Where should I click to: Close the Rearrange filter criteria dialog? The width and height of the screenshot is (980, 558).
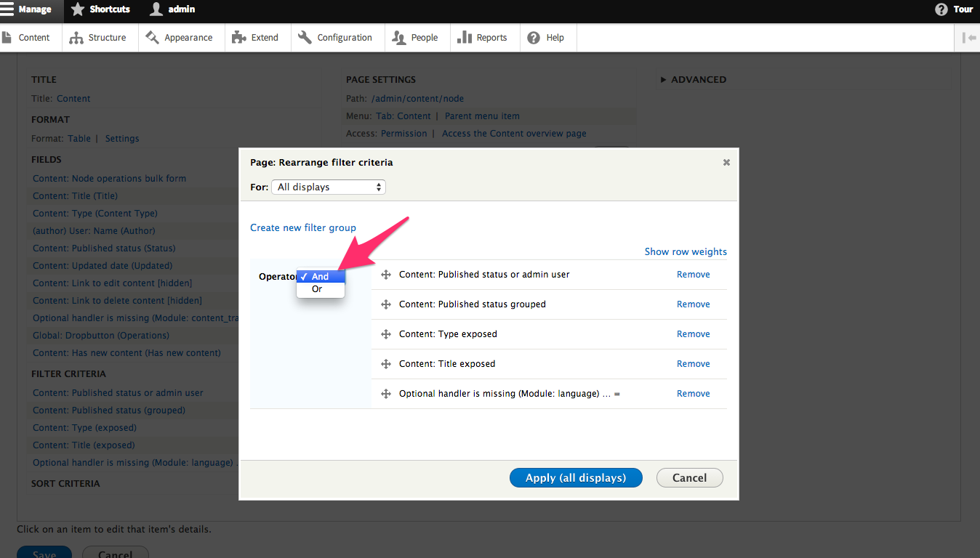(x=726, y=163)
